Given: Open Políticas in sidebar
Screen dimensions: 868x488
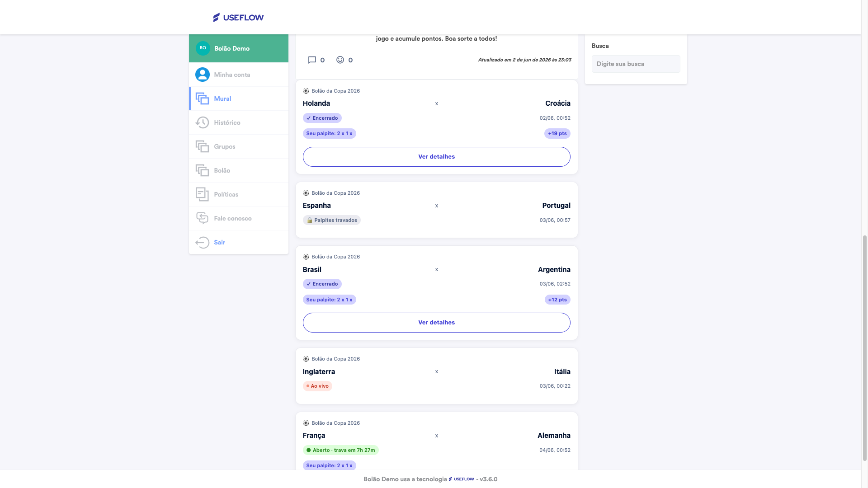Looking at the screenshot, I should click(x=239, y=194).
